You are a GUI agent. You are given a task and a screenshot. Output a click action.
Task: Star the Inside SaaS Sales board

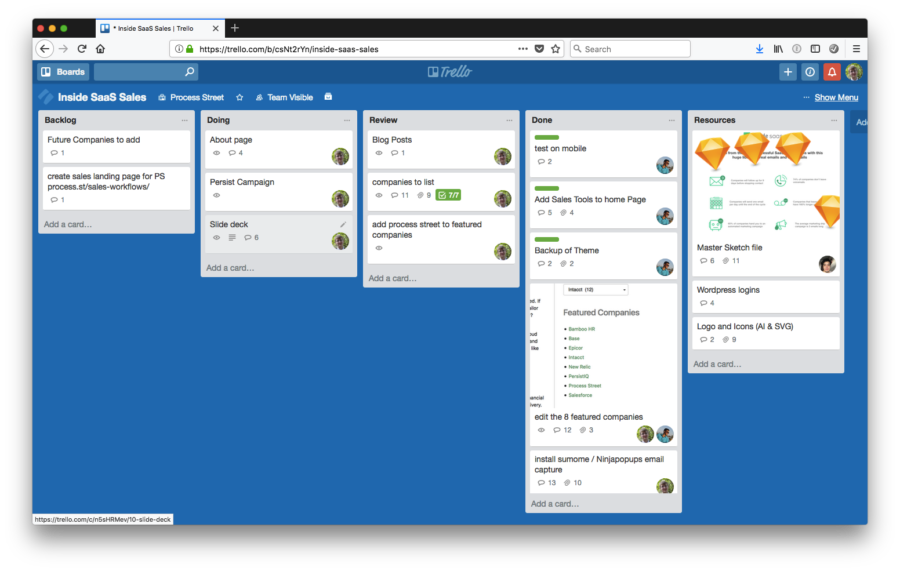239,98
